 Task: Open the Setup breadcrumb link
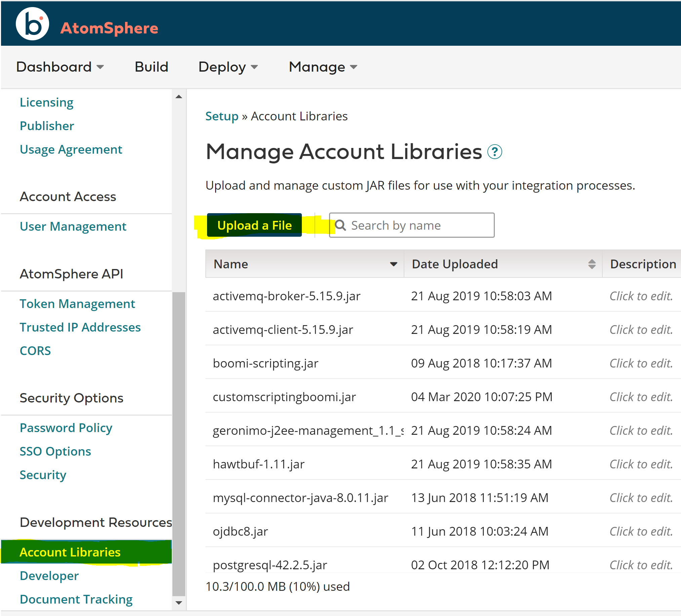coord(222,116)
